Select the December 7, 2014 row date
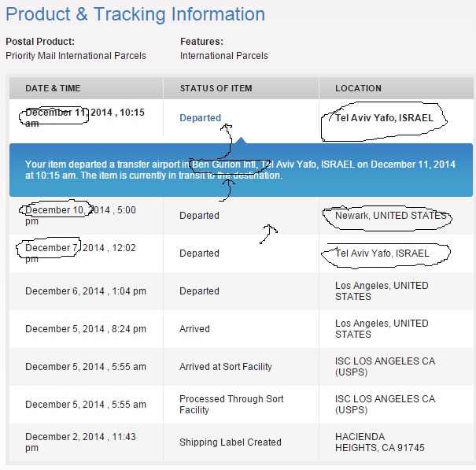Viewport: 476px width, 470px height. [80, 254]
